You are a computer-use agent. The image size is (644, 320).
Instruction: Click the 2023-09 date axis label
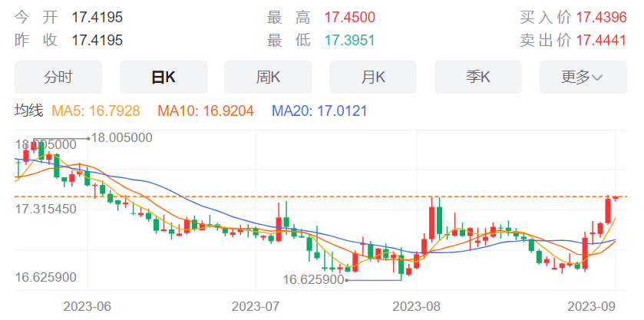point(592,306)
